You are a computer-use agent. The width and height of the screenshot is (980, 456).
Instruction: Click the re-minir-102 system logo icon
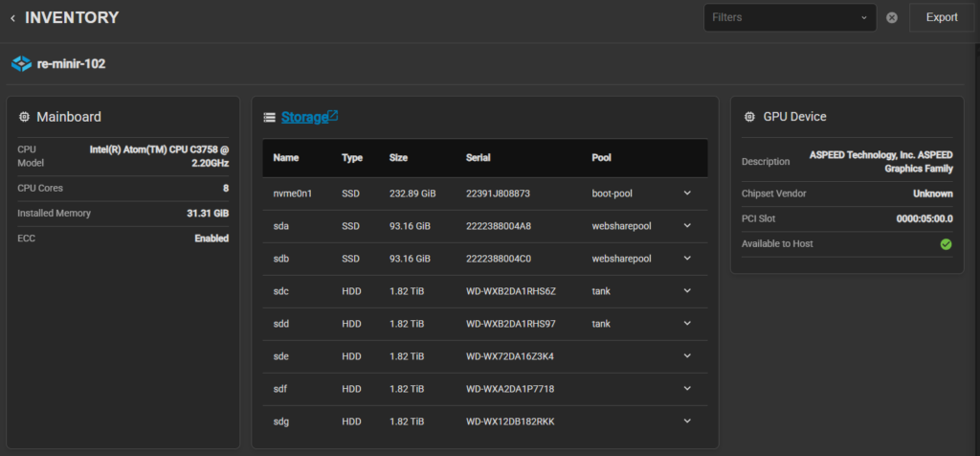(x=21, y=64)
